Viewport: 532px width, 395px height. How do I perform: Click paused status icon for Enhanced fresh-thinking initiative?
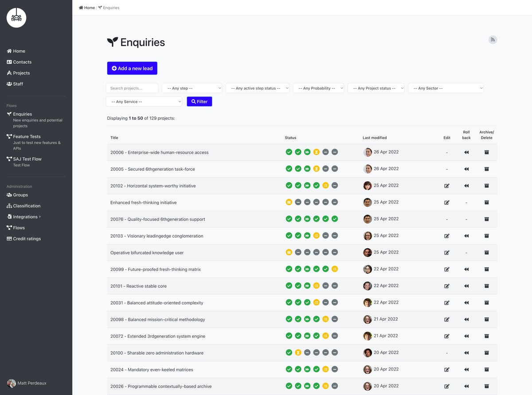(289, 202)
